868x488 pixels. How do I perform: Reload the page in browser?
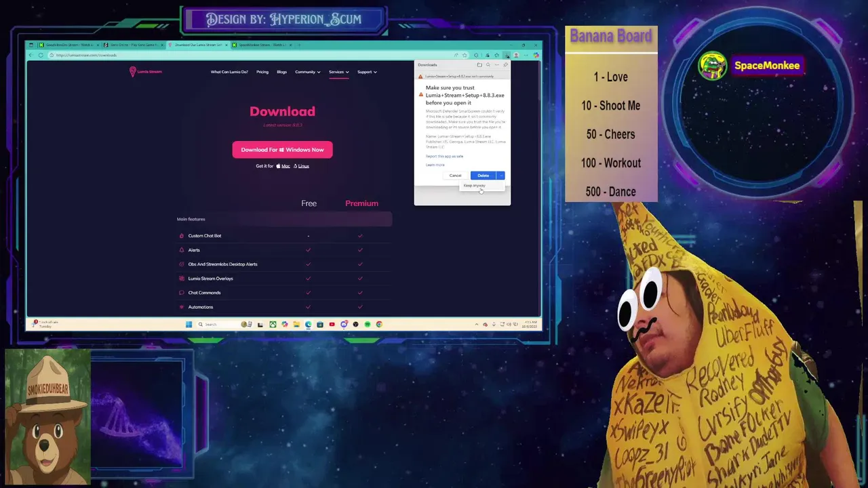click(x=41, y=55)
